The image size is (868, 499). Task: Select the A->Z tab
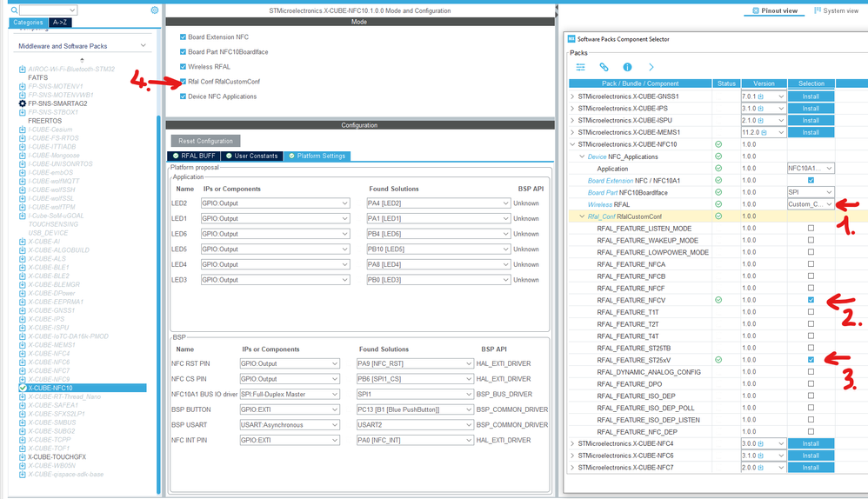point(60,22)
